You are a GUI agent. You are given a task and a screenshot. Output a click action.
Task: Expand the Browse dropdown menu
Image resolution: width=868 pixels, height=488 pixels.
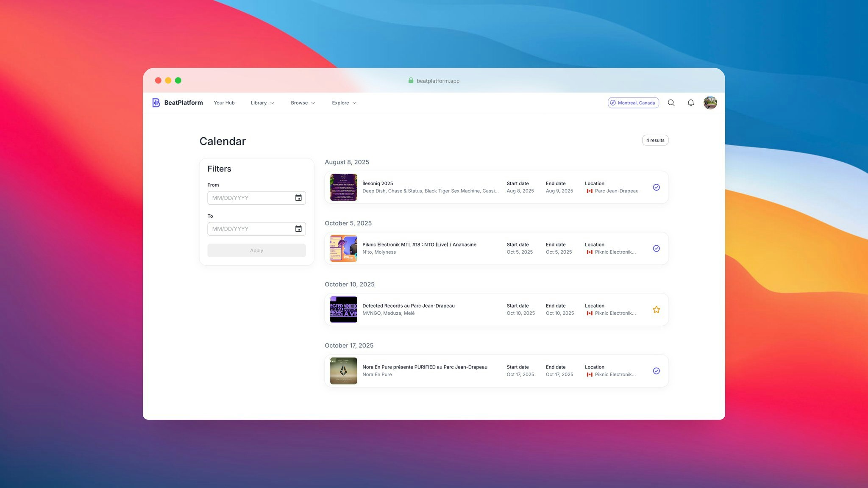pyautogui.click(x=303, y=103)
